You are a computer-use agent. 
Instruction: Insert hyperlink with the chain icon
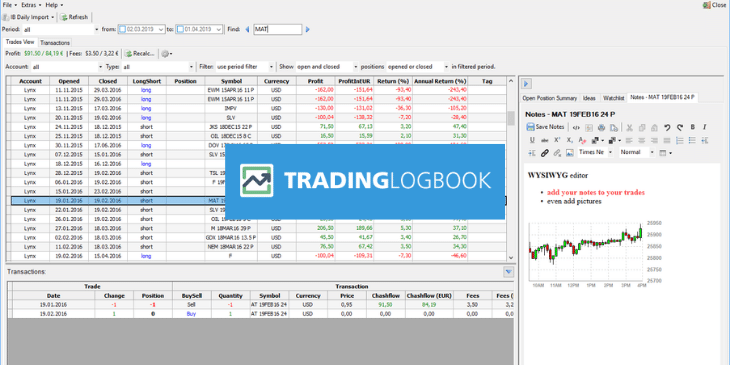click(x=545, y=152)
